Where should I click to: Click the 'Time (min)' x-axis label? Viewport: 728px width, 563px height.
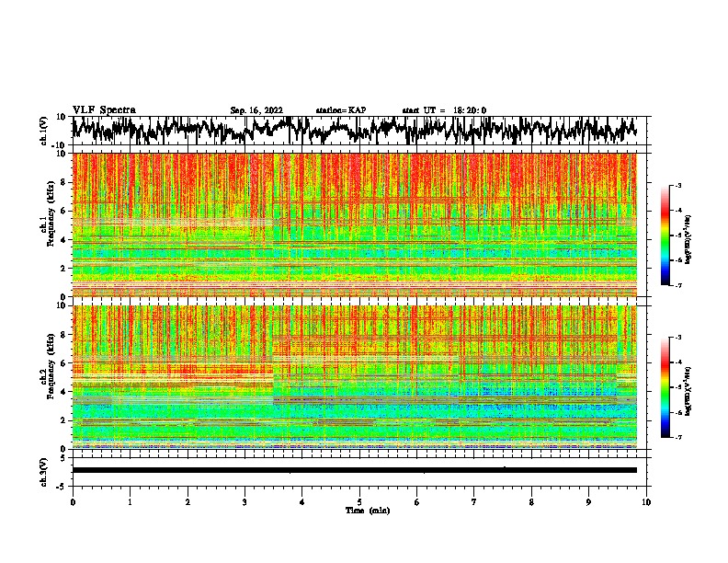(368, 511)
